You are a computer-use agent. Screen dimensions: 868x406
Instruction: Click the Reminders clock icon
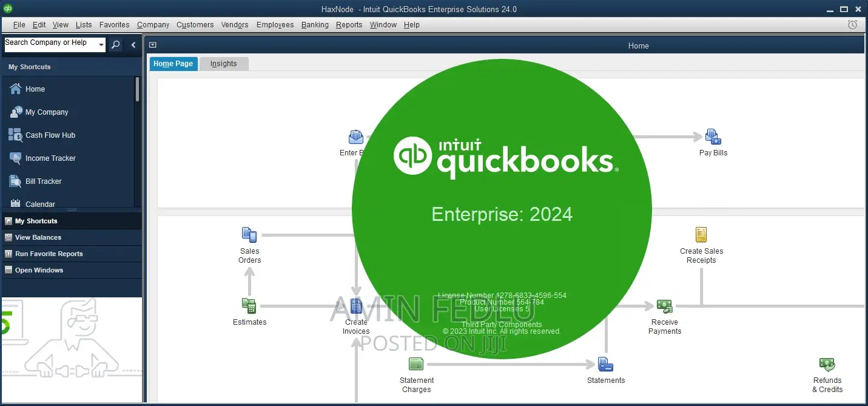[852, 24]
